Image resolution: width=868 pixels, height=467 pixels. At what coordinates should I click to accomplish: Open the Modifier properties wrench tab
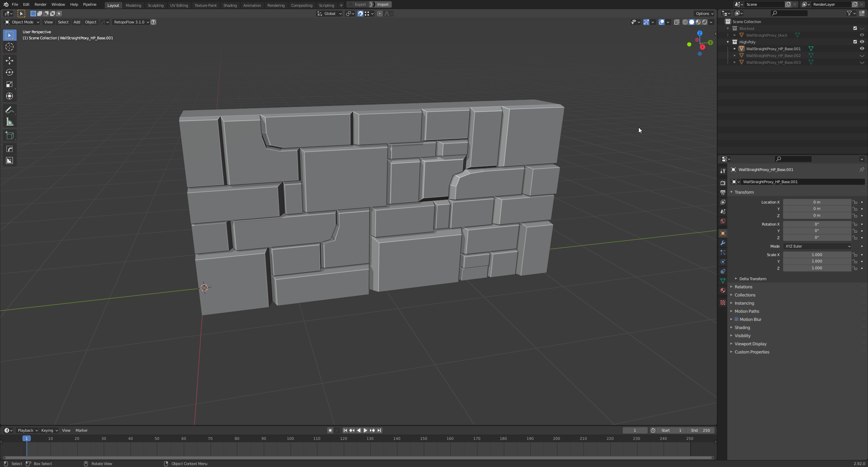click(723, 243)
